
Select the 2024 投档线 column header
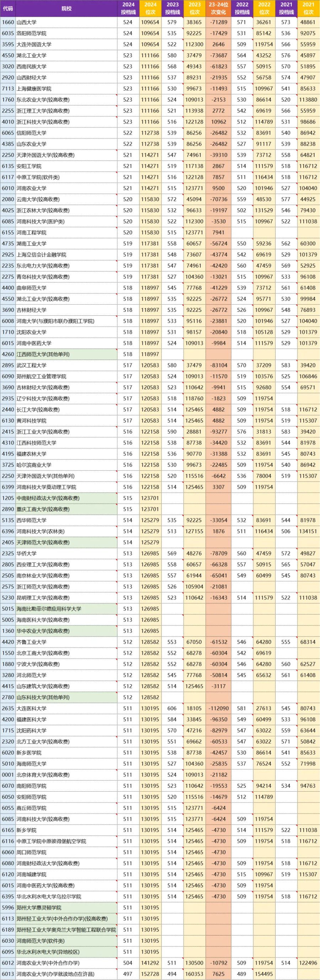[128, 9]
